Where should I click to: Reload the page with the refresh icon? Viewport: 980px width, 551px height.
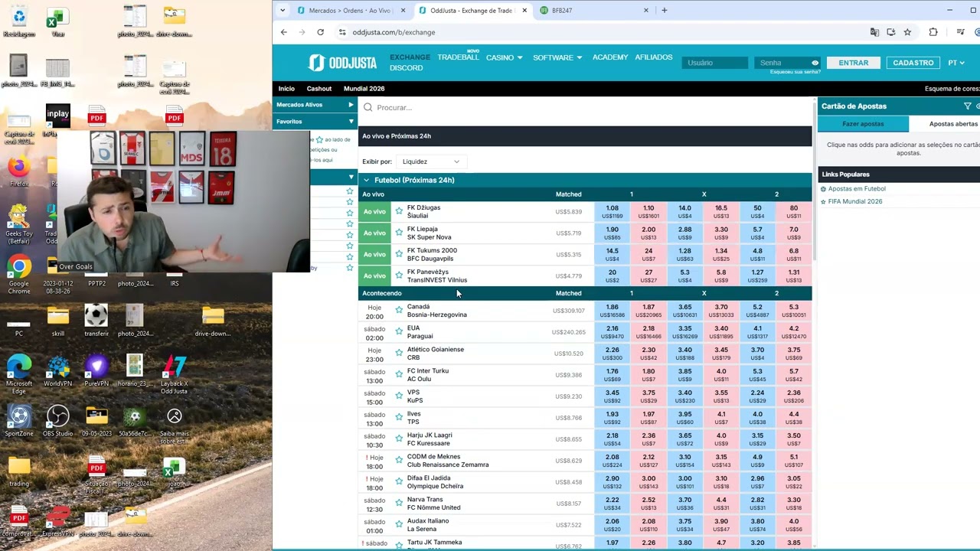point(320,32)
